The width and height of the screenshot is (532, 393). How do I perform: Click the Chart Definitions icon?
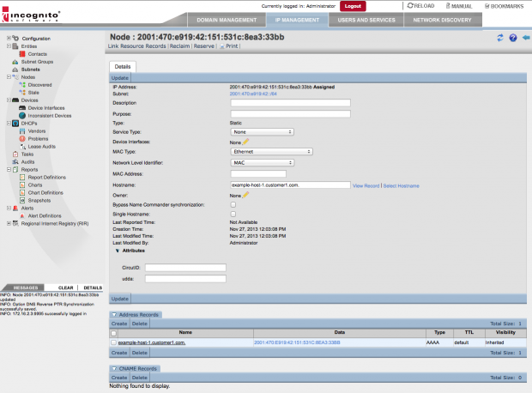pos(22,193)
